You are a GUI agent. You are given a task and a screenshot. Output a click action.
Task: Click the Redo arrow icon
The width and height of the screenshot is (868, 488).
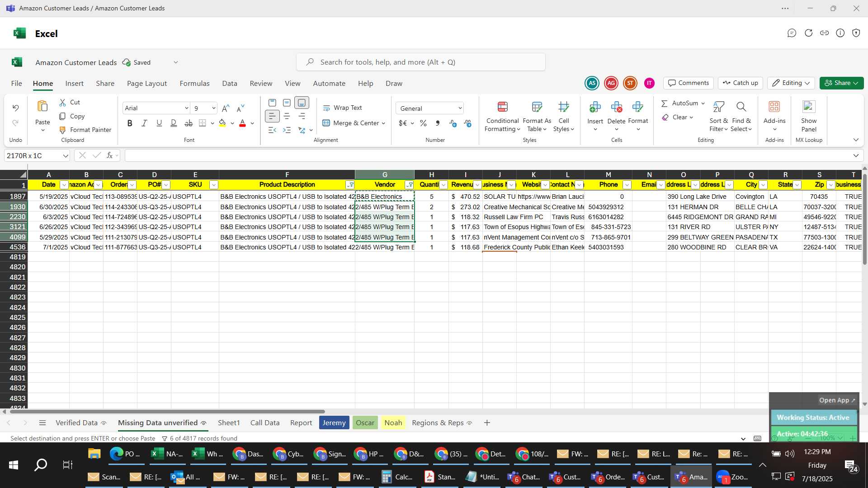click(15, 123)
